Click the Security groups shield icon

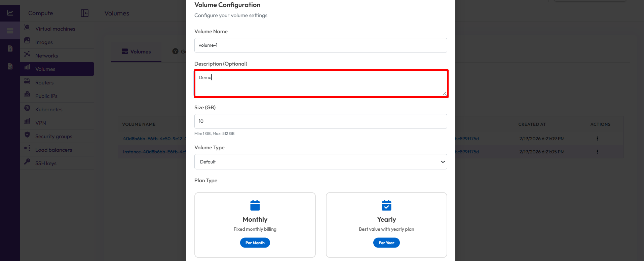click(28, 135)
